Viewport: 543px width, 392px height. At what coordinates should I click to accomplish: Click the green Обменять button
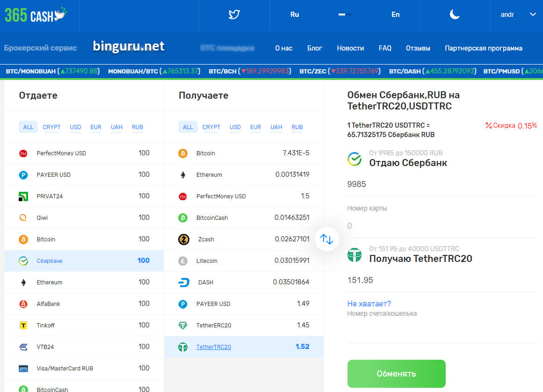click(x=397, y=374)
